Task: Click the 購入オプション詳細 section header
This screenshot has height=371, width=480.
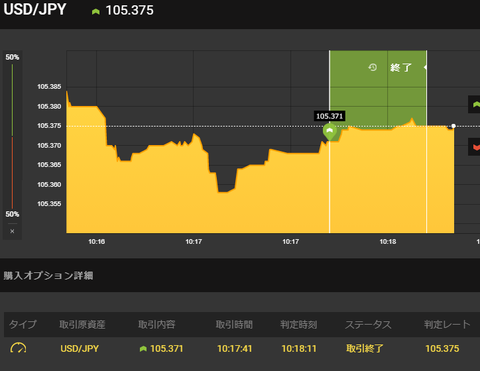Action: pyautogui.click(x=48, y=276)
